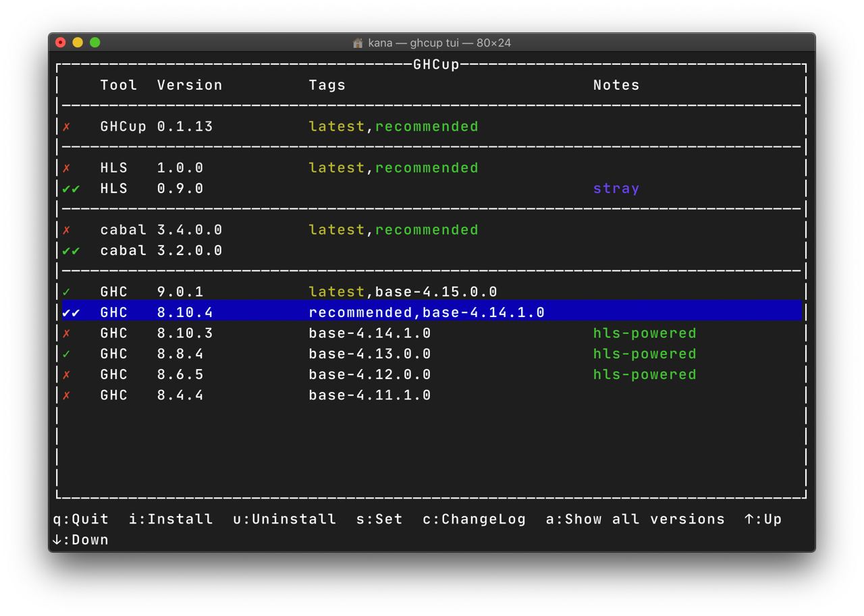Click the red cross beside HLS 1.0.0
Viewport: 864px width, 616px height.
pyautogui.click(x=66, y=168)
